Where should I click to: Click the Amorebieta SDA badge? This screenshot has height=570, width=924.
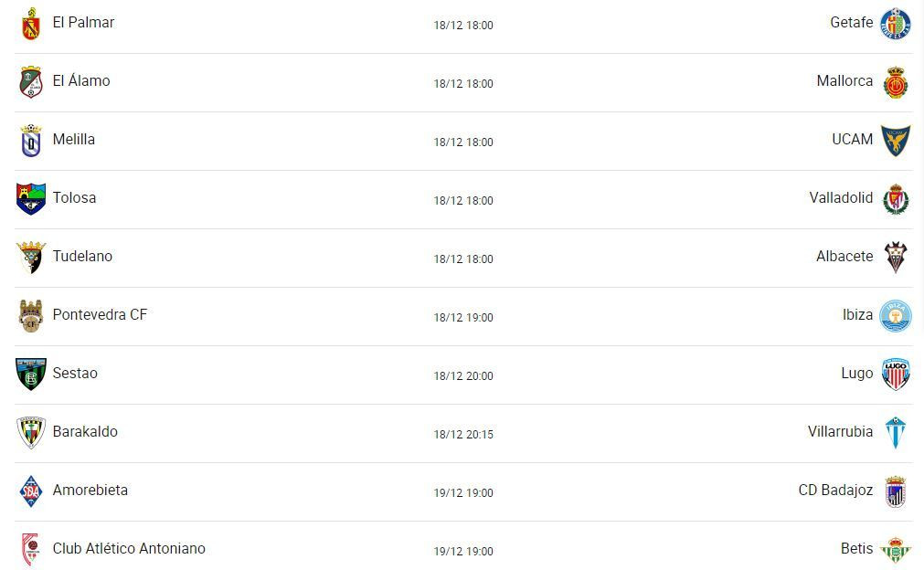point(31,491)
